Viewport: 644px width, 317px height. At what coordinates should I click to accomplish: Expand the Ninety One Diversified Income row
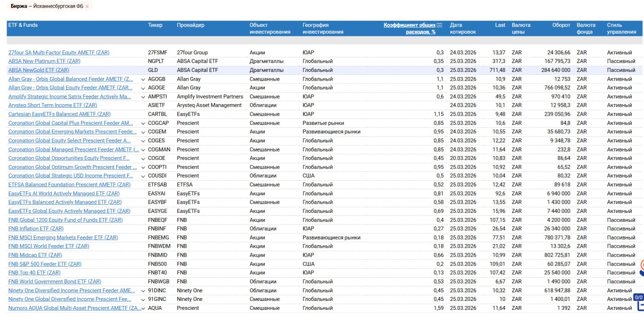pos(143,290)
